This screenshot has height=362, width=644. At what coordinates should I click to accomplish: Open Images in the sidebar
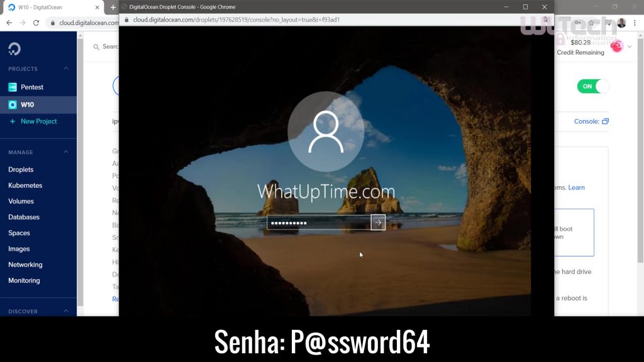pos(19,249)
